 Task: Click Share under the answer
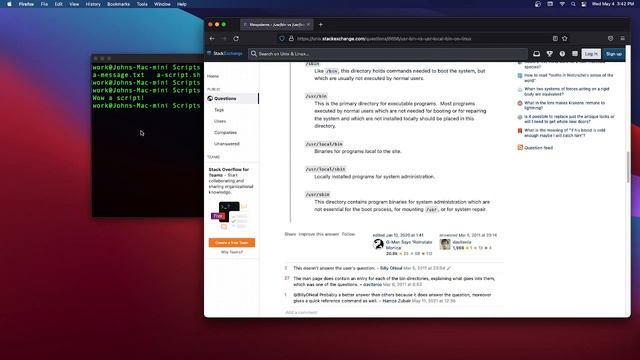(x=290, y=234)
